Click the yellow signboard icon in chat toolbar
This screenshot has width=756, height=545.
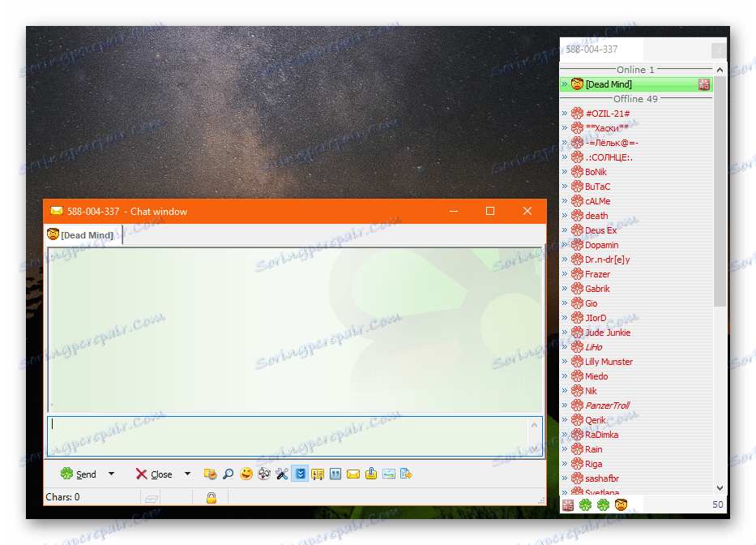click(318, 474)
